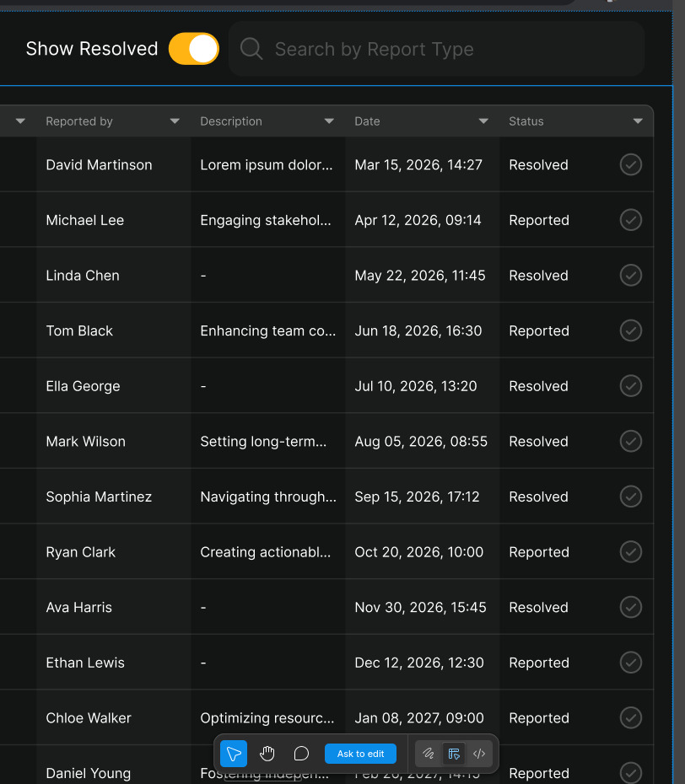Click the Show Resolved label text
Screen dimensions: 685x784
point(92,49)
